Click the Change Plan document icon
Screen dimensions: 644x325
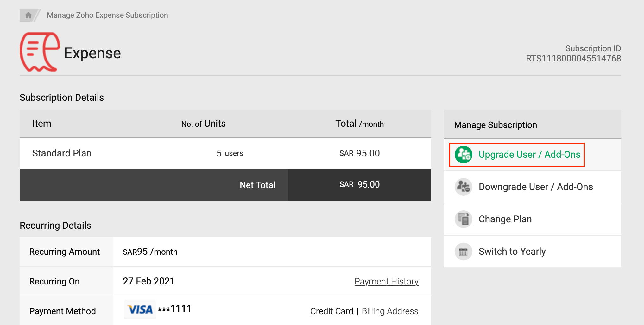(x=463, y=219)
